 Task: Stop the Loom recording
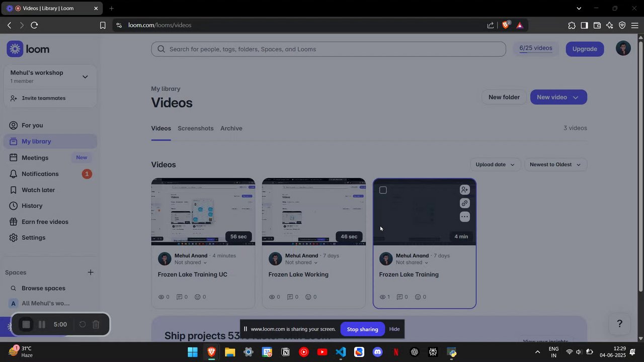click(26, 325)
